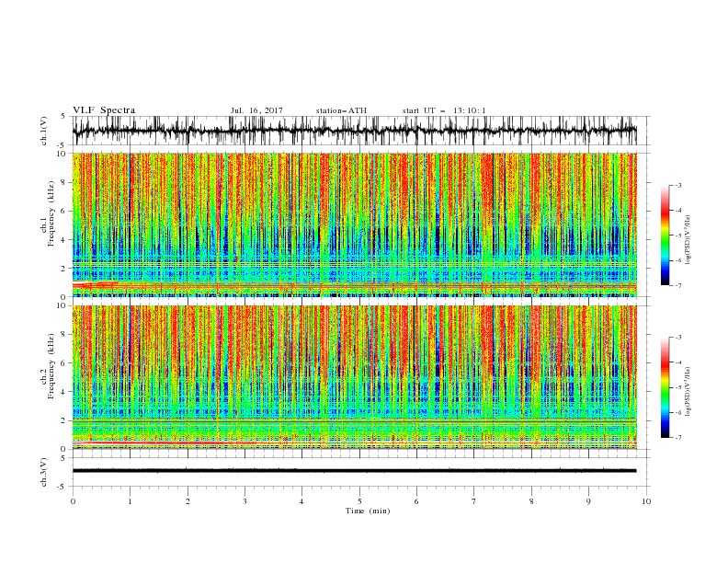This screenshot has width=728, height=563.
Task: Click the time axis tick label "4"
Action: pos(301,501)
